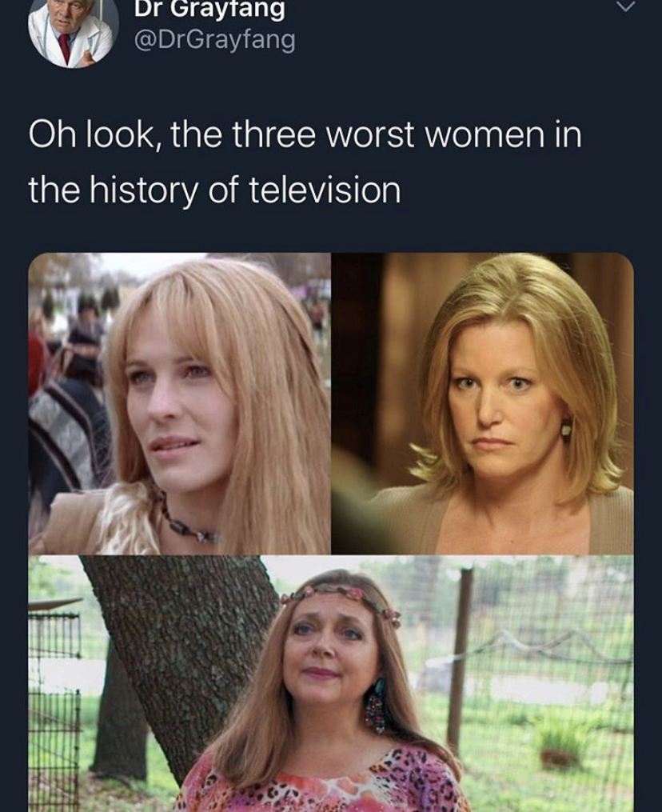This screenshot has height=812, width=662.
Task: Select the tweet text first line
Action: pos(305,134)
